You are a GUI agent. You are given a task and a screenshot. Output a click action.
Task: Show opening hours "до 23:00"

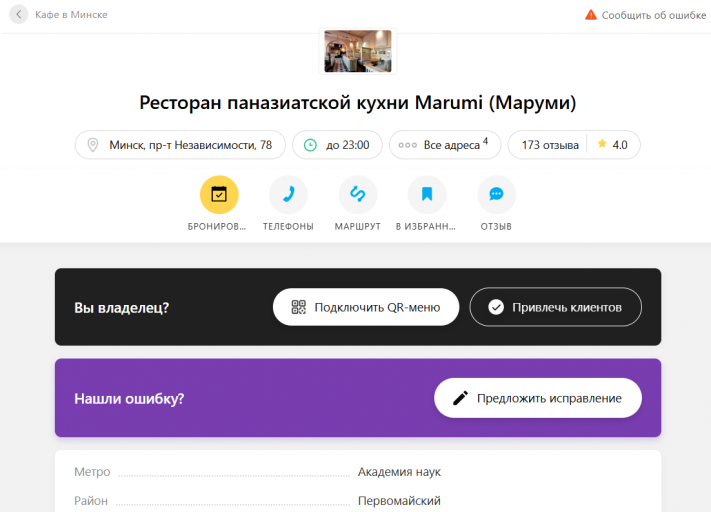(337, 145)
